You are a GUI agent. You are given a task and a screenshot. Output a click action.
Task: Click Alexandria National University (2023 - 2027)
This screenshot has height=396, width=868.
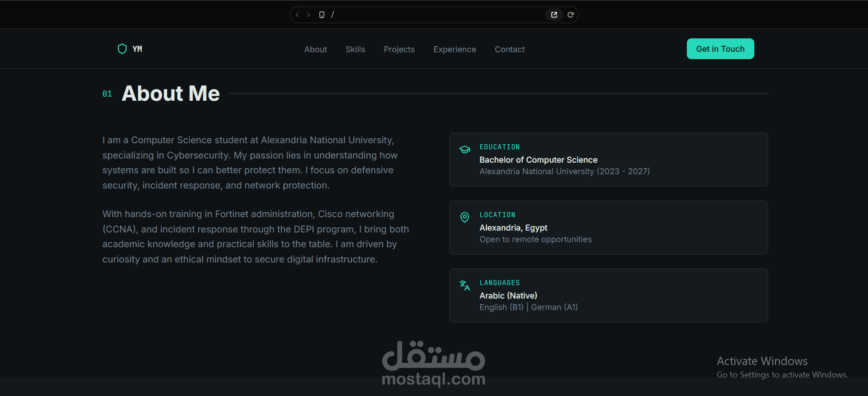(x=565, y=171)
